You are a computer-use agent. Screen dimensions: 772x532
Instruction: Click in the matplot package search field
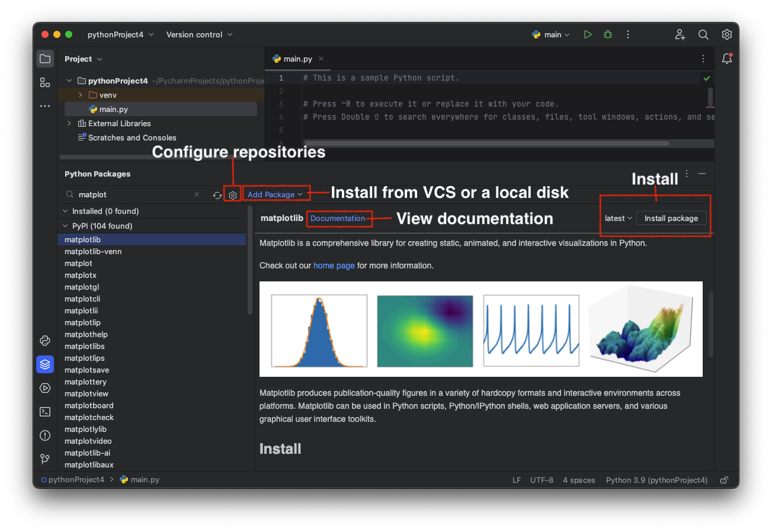pyautogui.click(x=134, y=194)
